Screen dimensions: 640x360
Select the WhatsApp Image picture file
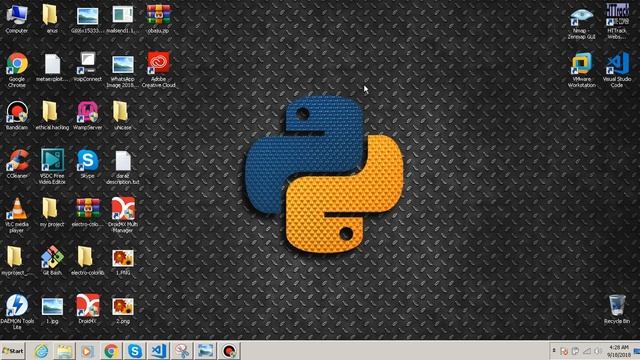(x=122, y=70)
